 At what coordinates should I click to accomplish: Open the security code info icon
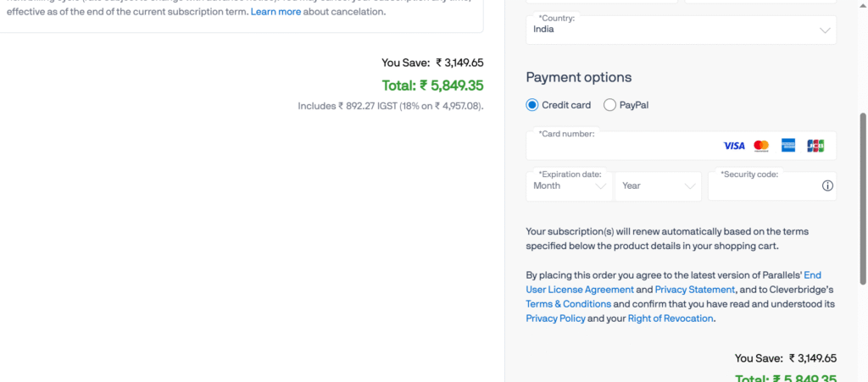pyautogui.click(x=827, y=185)
